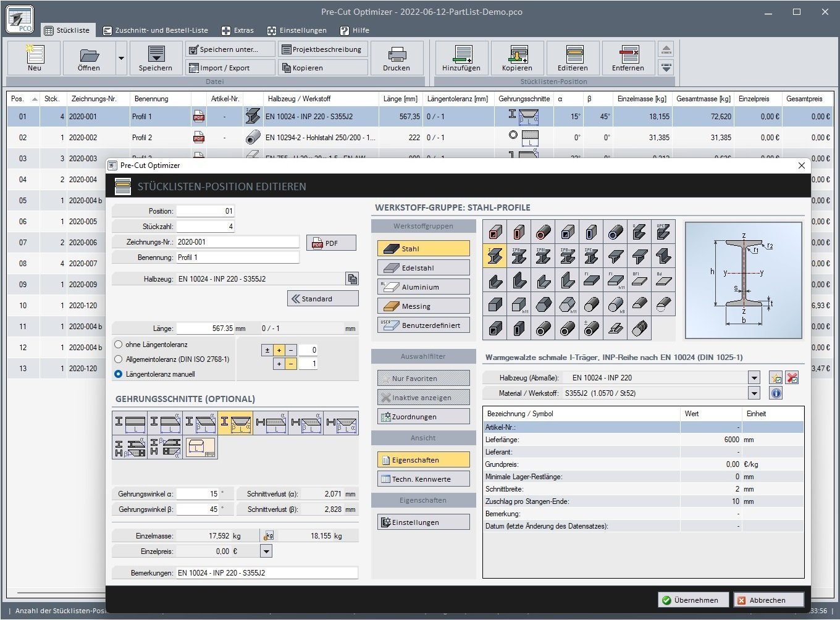This screenshot has width=840, height=620.
Task: Click Standard button
Action: [x=323, y=299]
